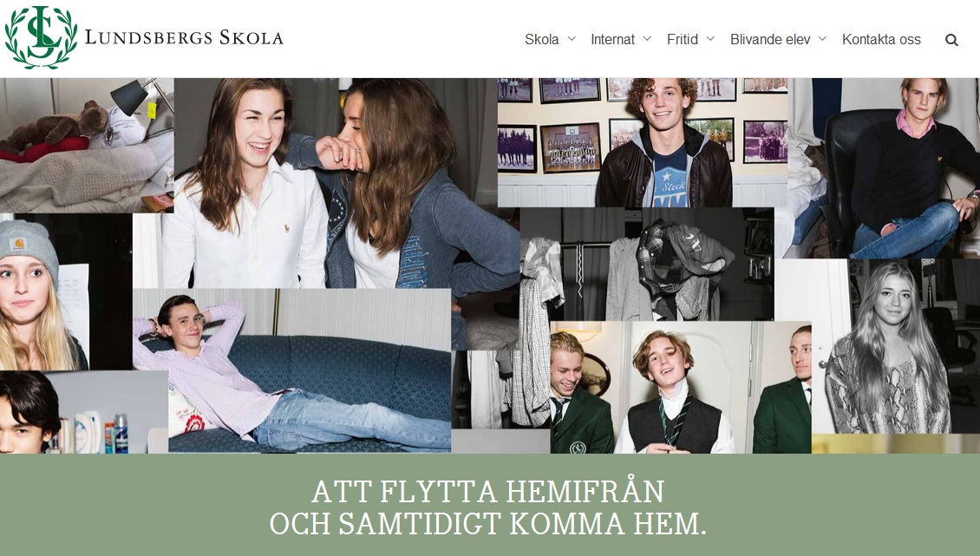Image resolution: width=980 pixels, height=556 pixels.
Task: Click the LS laurel wreath logo
Action: point(42,37)
